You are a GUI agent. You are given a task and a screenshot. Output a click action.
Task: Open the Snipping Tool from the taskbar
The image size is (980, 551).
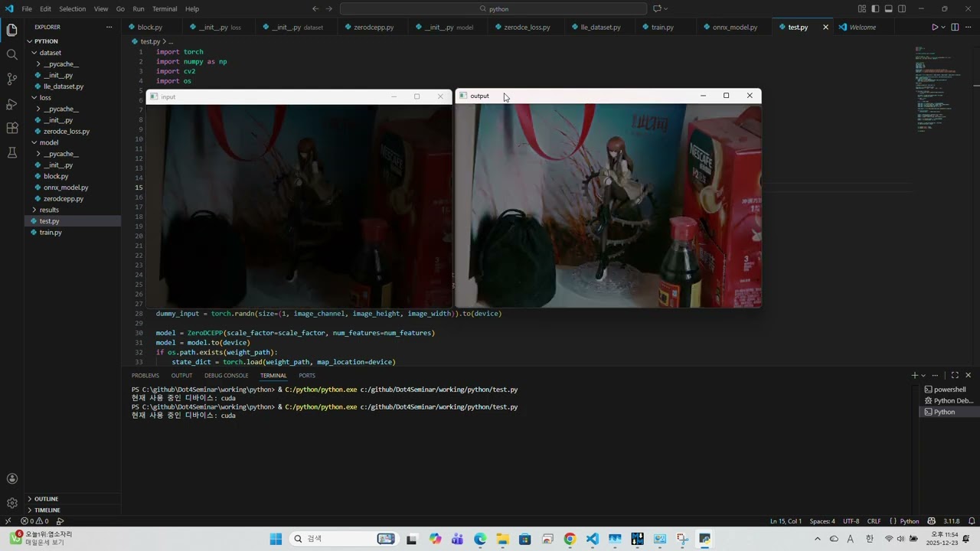(x=682, y=539)
